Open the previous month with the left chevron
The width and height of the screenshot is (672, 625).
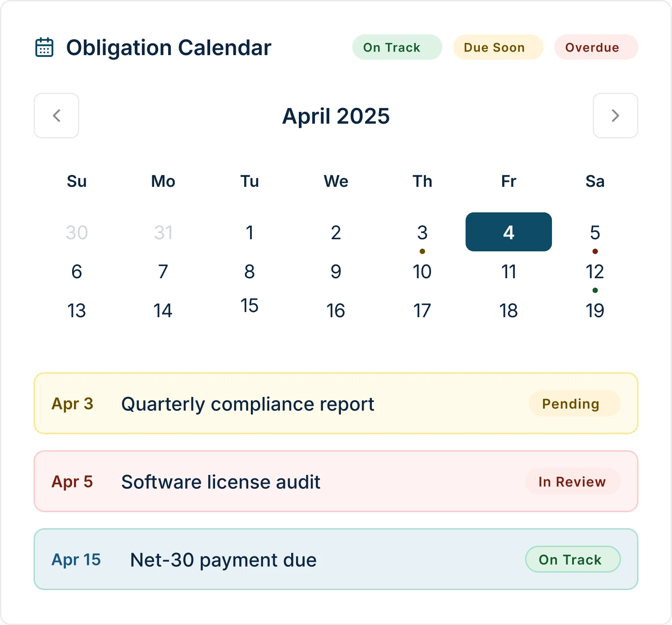click(56, 116)
